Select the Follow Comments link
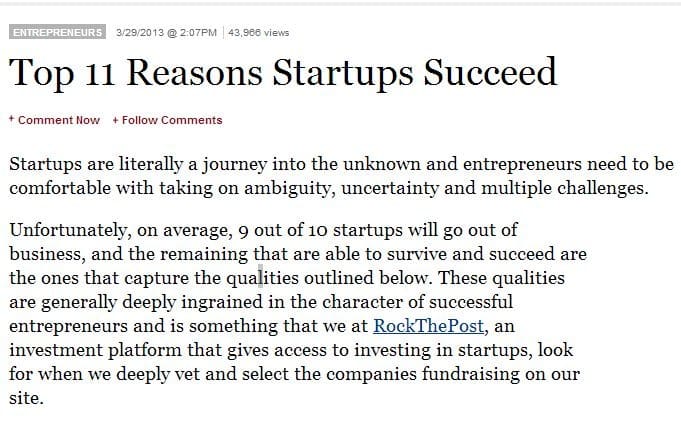Image resolution: width=681 pixels, height=427 pixels. pyautogui.click(x=172, y=120)
